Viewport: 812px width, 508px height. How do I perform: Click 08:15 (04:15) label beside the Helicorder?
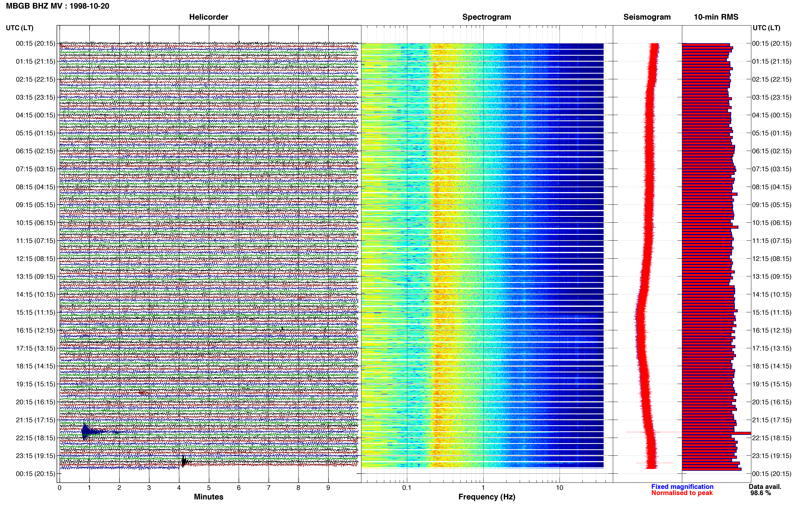point(36,187)
